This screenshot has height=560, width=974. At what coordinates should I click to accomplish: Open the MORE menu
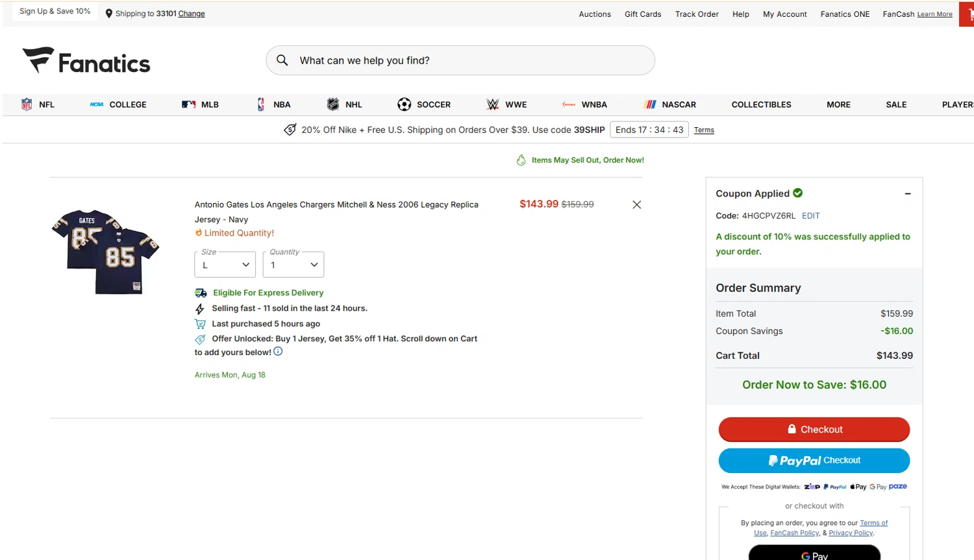[x=839, y=104]
